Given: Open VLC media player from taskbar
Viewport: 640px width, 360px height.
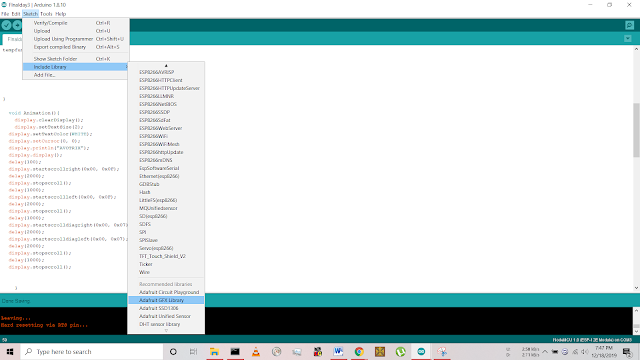Looking at the screenshot, I should [x=256, y=351].
